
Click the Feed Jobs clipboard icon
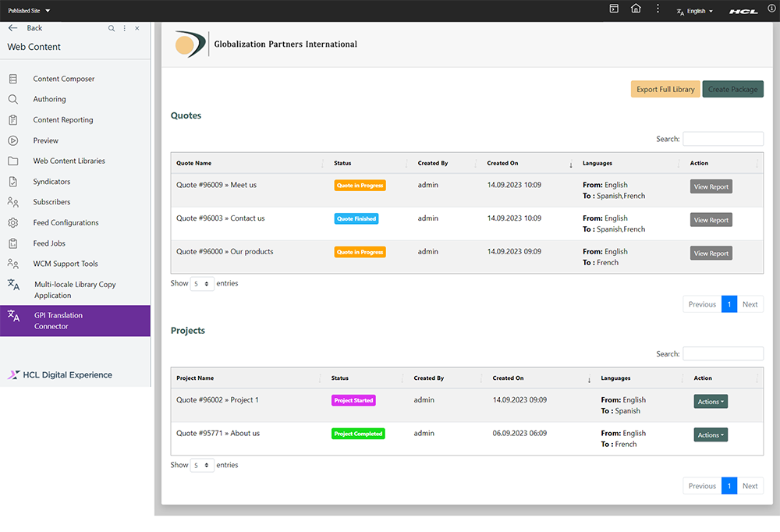click(x=13, y=243)
